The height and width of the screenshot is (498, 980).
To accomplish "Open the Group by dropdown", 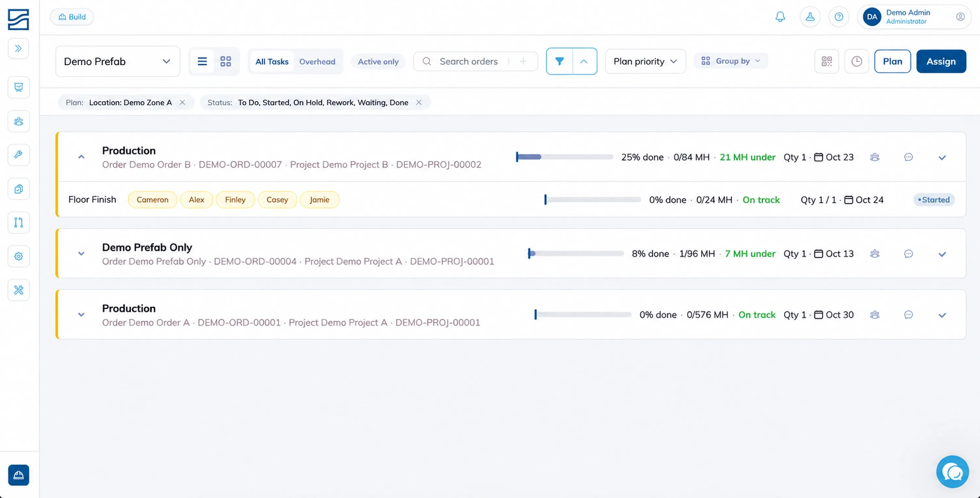I will (730, 61).
